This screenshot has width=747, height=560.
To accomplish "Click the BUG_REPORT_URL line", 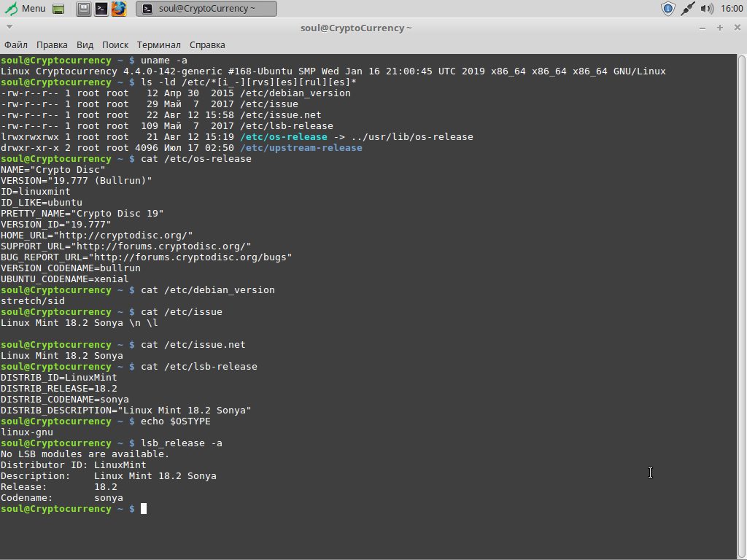I will click(x=146, y=257).
